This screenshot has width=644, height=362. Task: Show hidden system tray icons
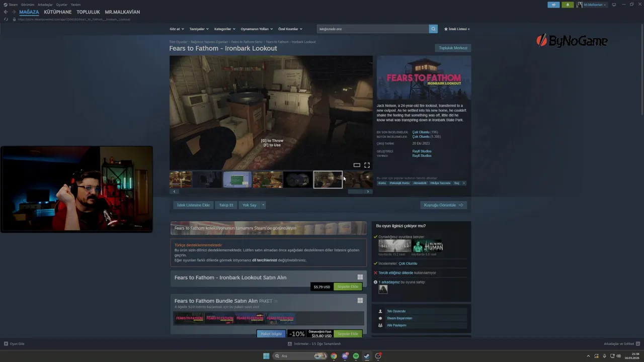[x=588, y=356]
